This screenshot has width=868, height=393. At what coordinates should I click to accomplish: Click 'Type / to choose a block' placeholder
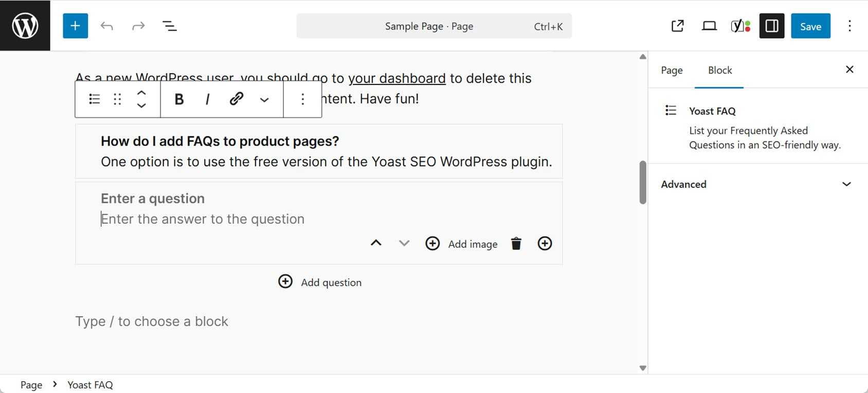pyautogui.click(x=152, y=321)
